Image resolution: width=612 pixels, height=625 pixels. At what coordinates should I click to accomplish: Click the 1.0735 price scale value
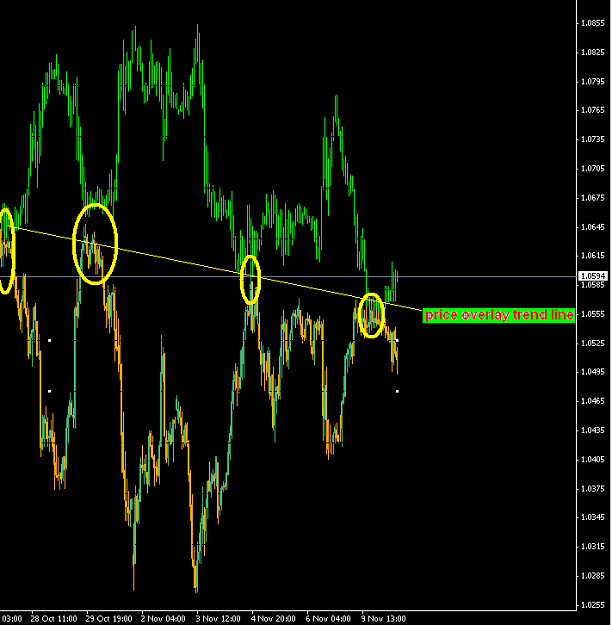(x=593, y=139)
